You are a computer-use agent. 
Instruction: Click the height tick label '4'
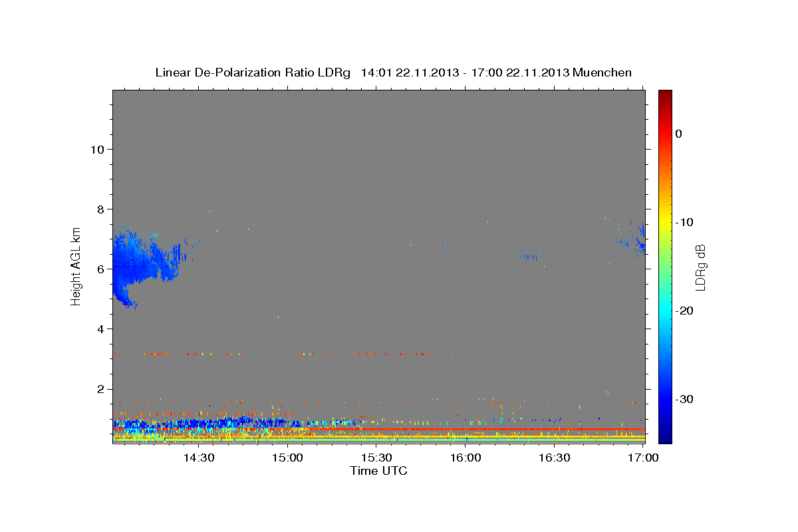pos(100,329)
